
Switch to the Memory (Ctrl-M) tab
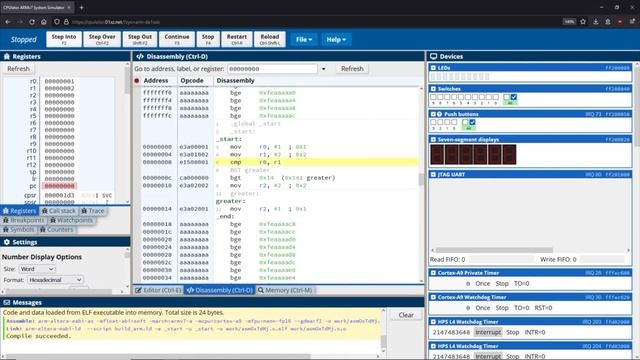[x=285, y=290]
